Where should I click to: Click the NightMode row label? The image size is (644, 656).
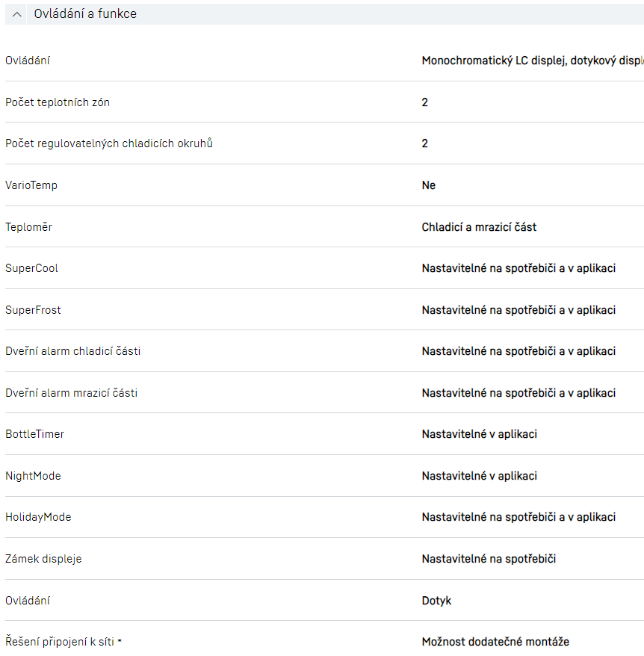(33, 476)
